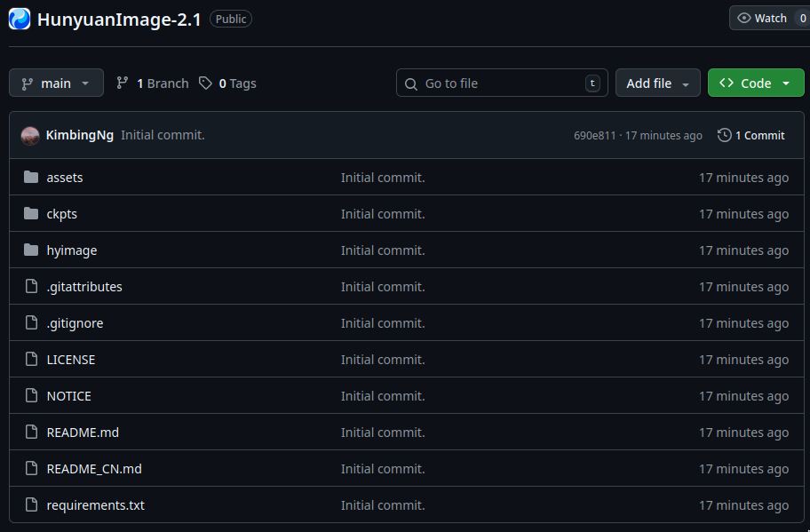The width and height of the screenshot is (810, 532).
Task: Click the branch icon beside 1 Branch
Action: (x=123, y=83)
